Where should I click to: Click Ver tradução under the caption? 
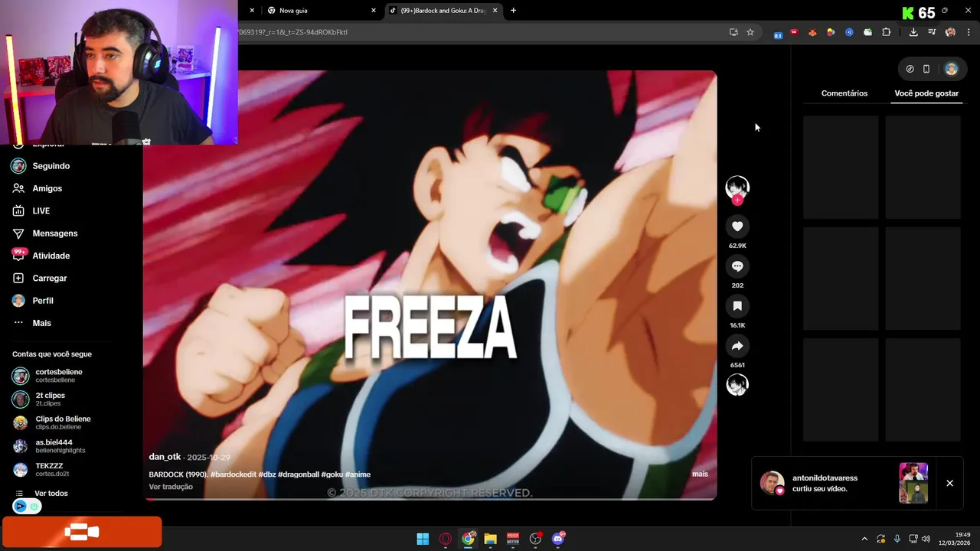[x=171, y=487]
